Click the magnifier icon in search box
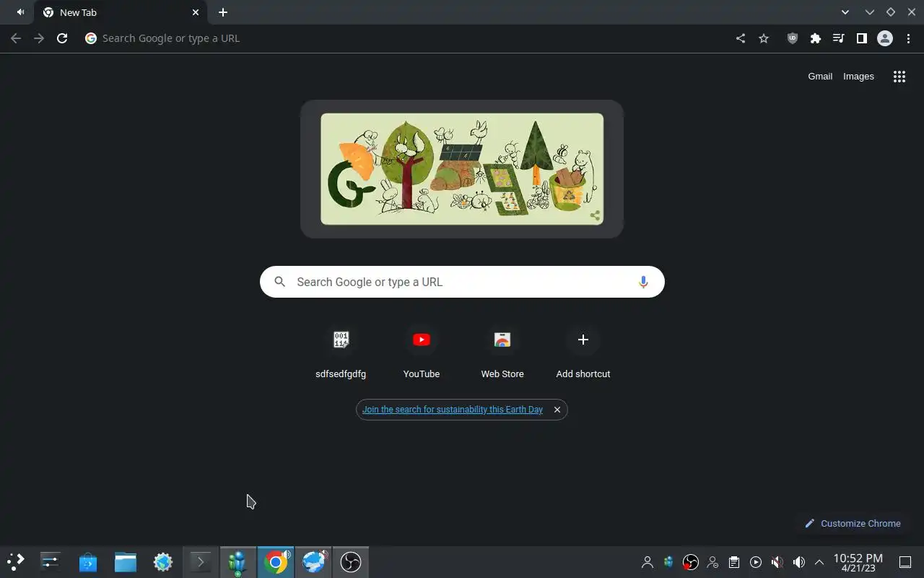 click(x=280, y=282)
